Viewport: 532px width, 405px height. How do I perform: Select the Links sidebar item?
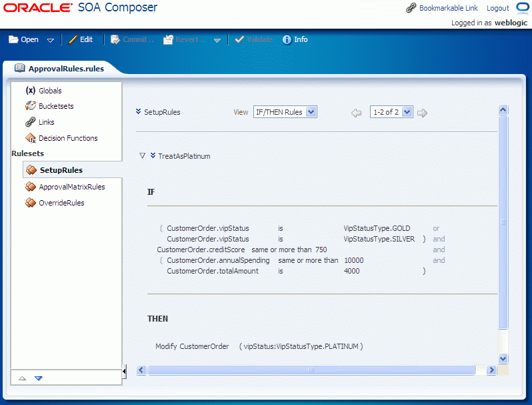[46, 122]
